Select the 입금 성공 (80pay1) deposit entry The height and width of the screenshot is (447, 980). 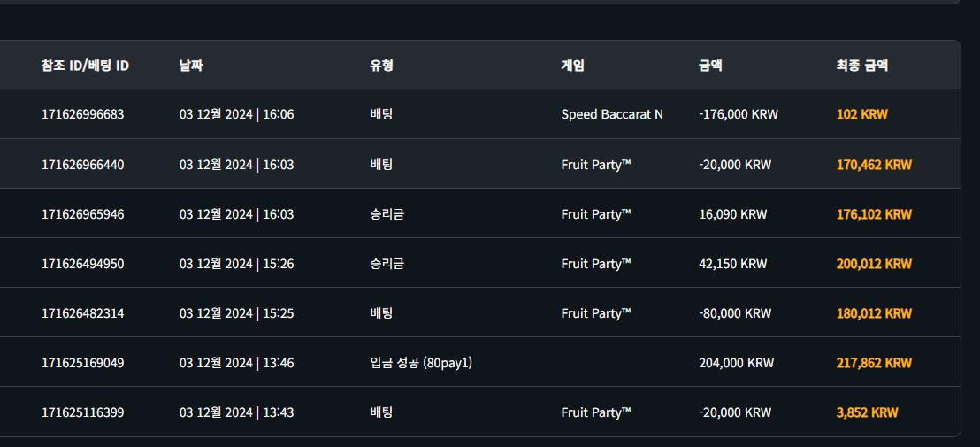pos(421,363)
